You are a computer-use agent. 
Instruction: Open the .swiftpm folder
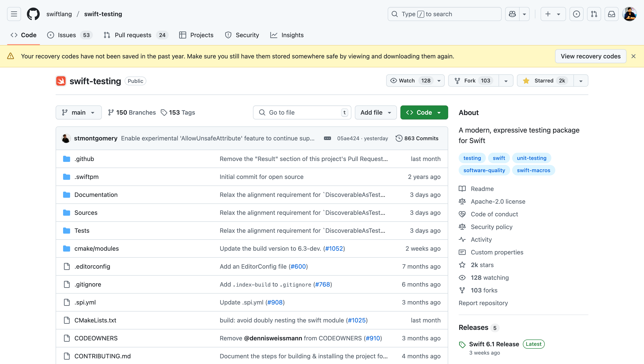click(86, 177)
